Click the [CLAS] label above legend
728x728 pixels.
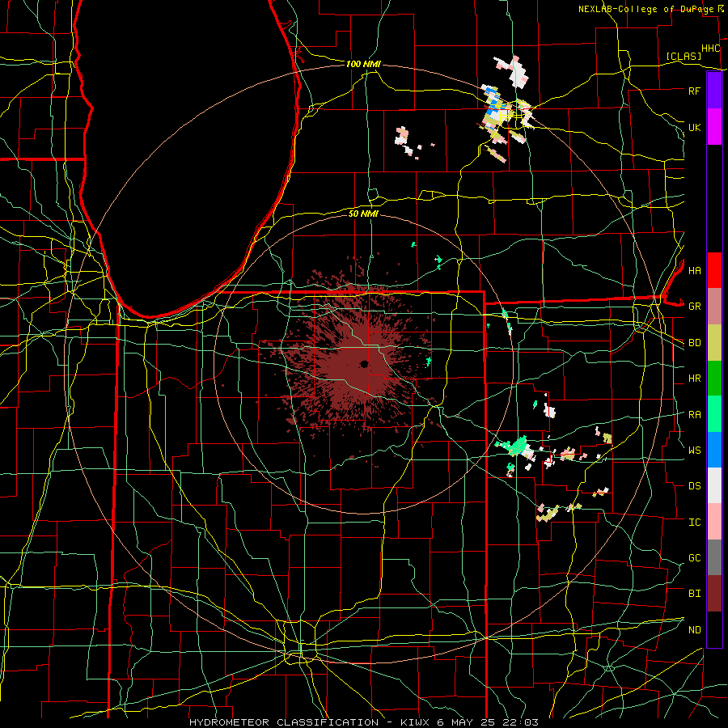(x=684, y=56)
